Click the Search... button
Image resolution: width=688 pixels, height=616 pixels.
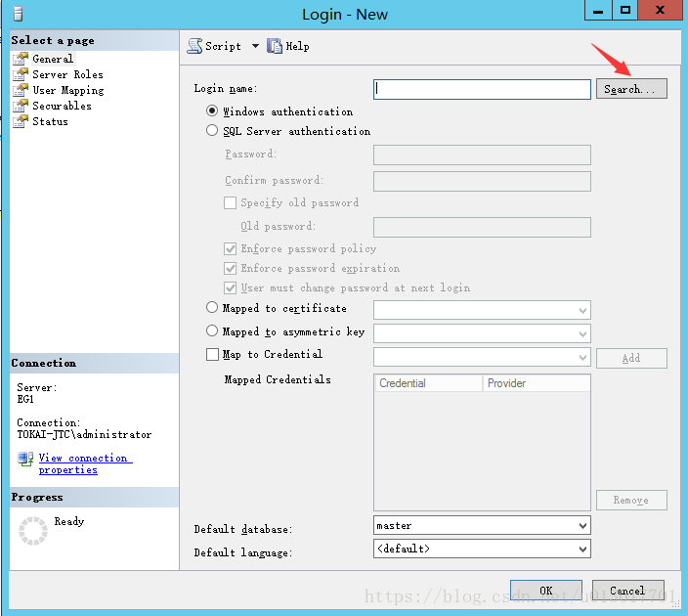(631, 89)
